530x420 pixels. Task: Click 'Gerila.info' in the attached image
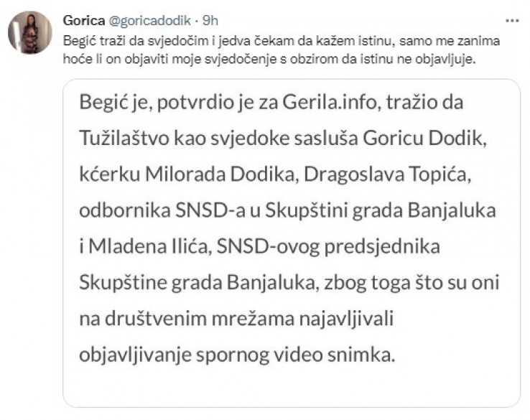point(330,102)
